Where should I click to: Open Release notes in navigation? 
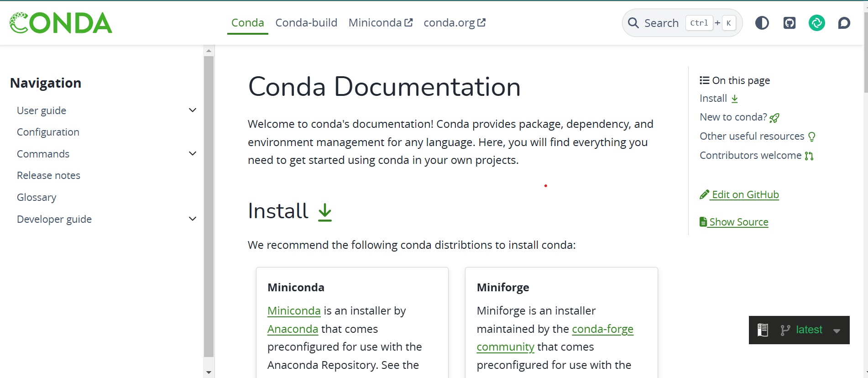pos(48,175)
